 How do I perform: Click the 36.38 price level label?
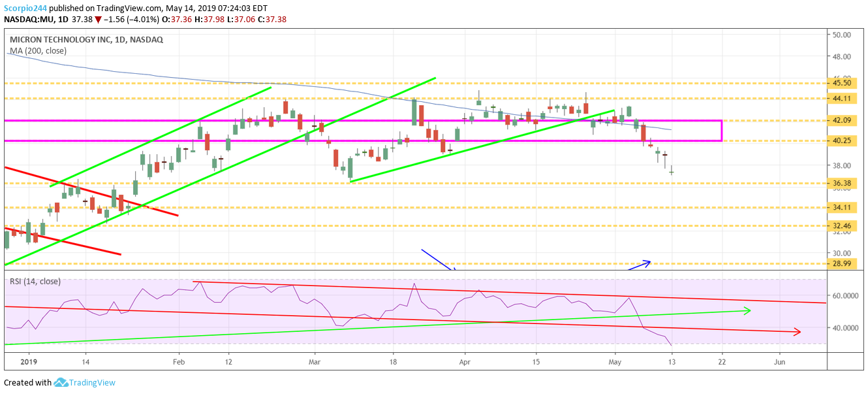pyautogui.click(x=842, y=184)
